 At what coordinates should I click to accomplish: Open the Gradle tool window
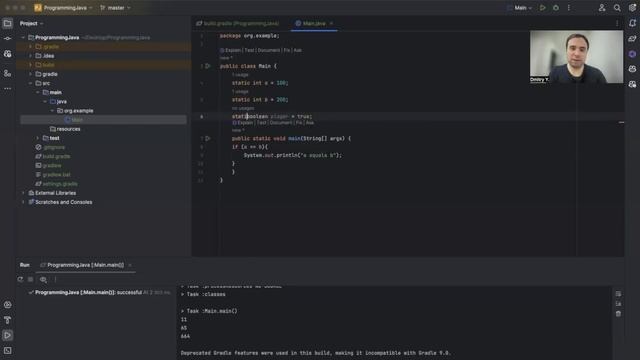[632, 39]
